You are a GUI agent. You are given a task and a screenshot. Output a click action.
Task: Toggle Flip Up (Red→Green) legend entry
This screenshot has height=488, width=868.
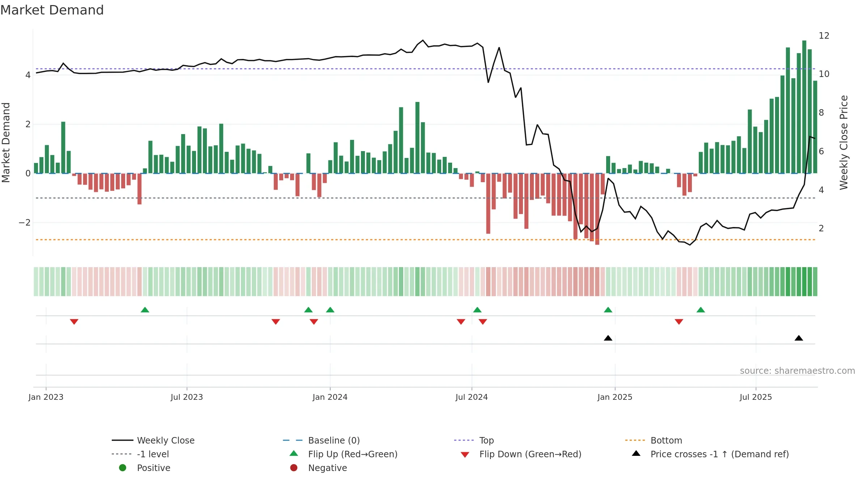[x=344, y=454]
